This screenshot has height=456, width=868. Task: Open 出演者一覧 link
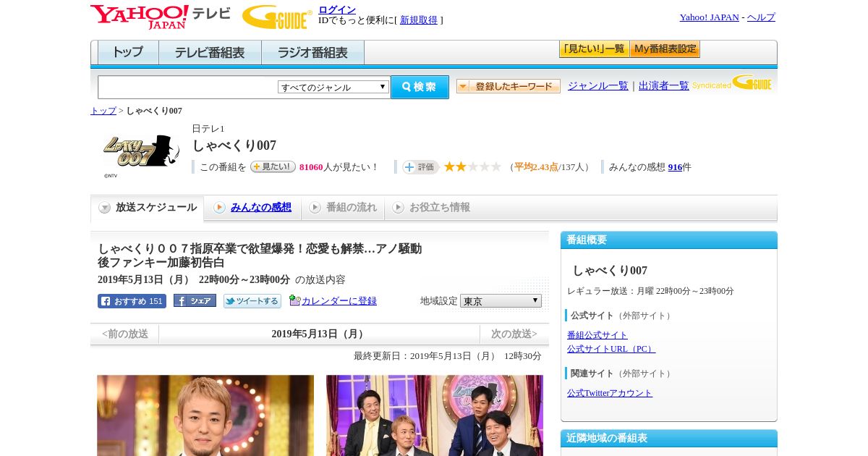(664, 85)
